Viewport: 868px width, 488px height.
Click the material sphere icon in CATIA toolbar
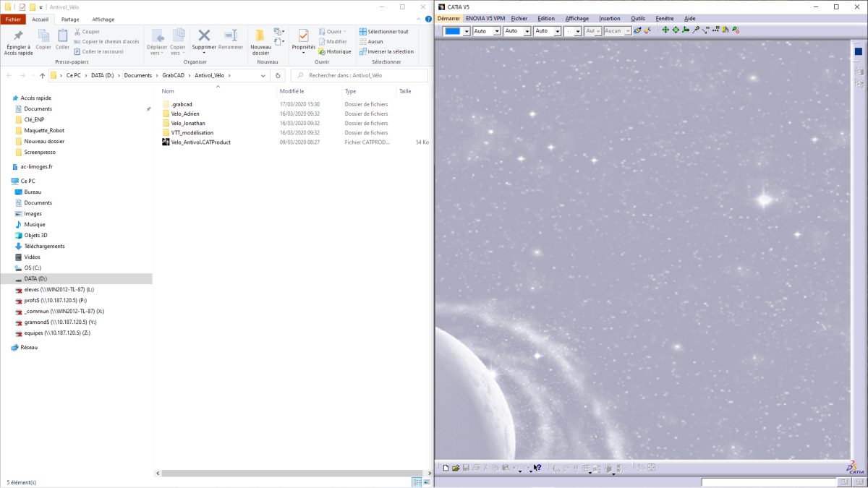(x=647, y=30)
